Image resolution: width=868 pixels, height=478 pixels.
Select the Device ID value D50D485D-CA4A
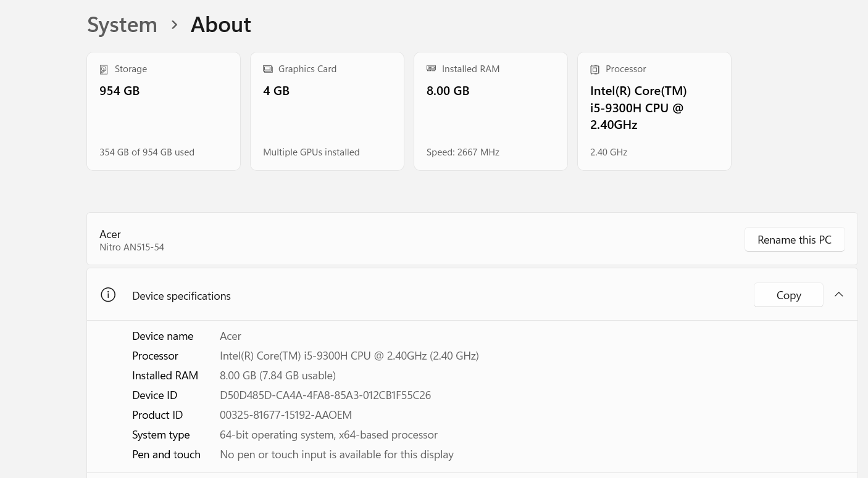click(x=325, y=395)
